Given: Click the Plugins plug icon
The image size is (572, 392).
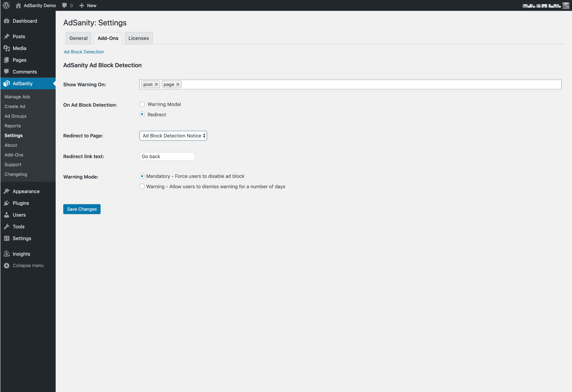Looking at the screenshot, I should (x=7, y=203).
